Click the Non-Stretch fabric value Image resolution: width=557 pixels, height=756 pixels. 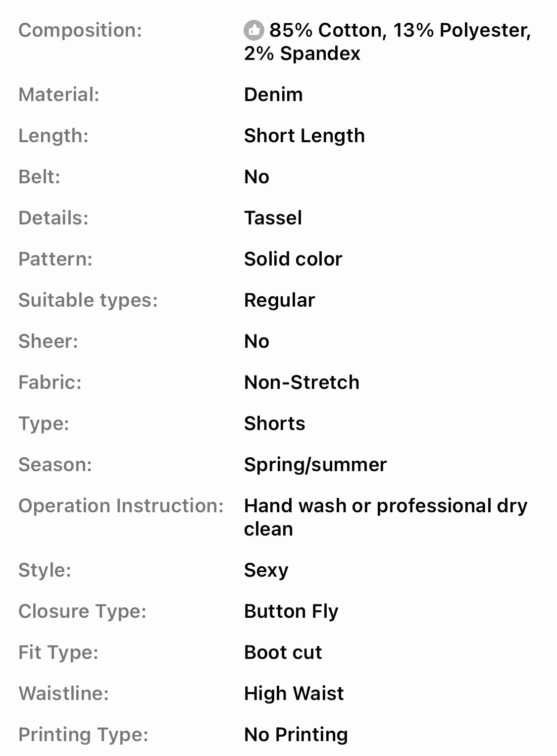point(302,382)
